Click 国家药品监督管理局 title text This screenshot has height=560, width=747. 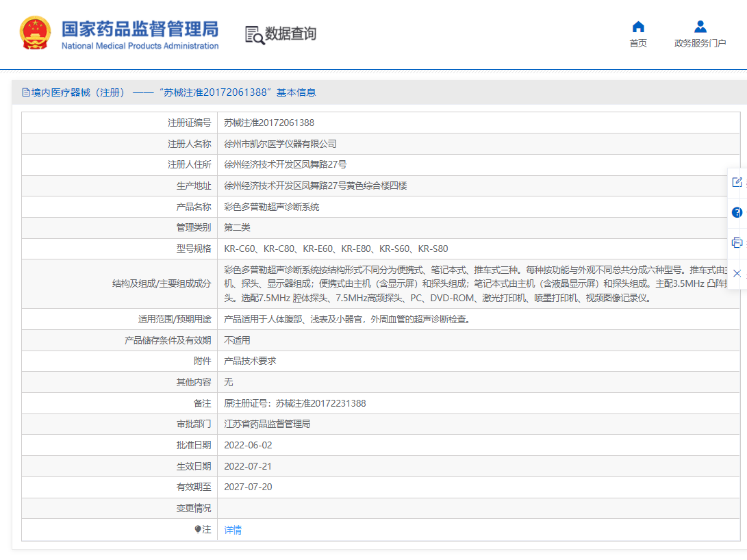click(x=140, y=29)
